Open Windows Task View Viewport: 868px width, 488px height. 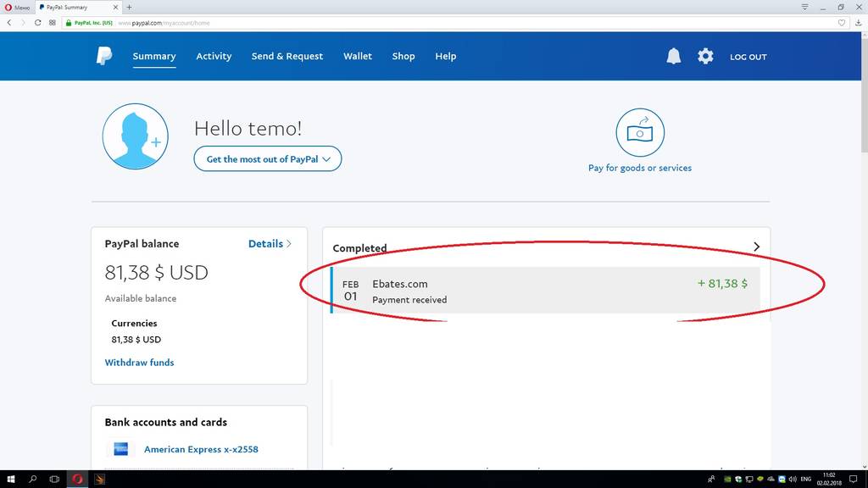point(54,480)
